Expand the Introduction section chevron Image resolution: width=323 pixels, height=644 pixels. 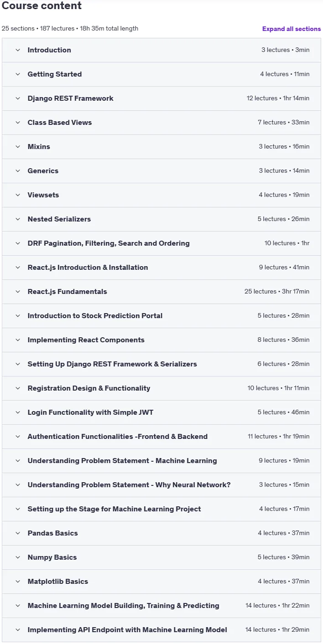pyautogui.click(x=18, y=50)
